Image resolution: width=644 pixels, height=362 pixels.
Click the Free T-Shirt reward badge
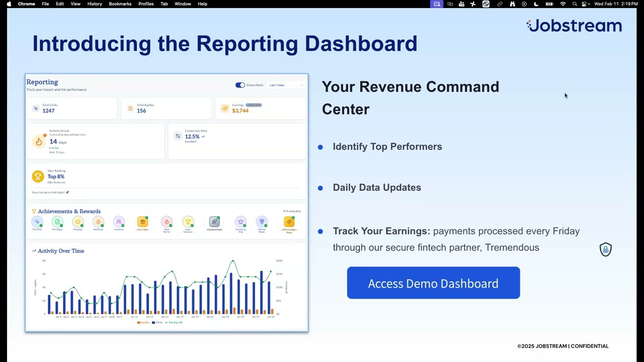[x=143, y=222]
